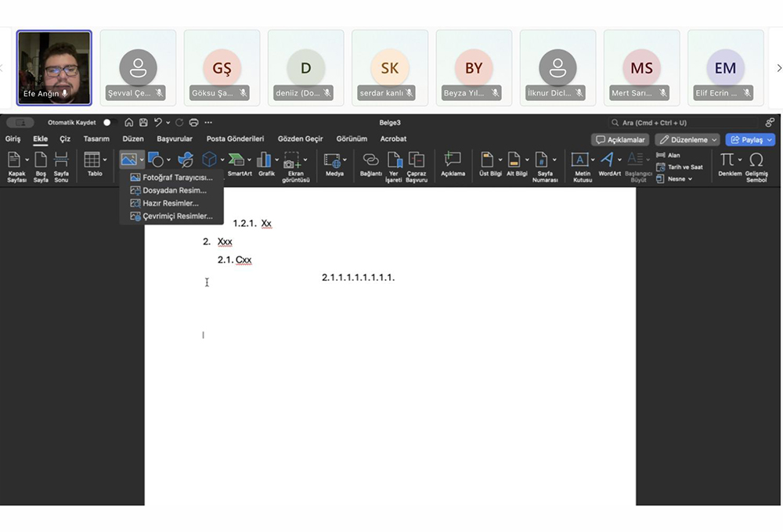This screenshot has height=532, width=783.
Task: Expand the Shapes dropdown arrow
Action: point(168,160)
